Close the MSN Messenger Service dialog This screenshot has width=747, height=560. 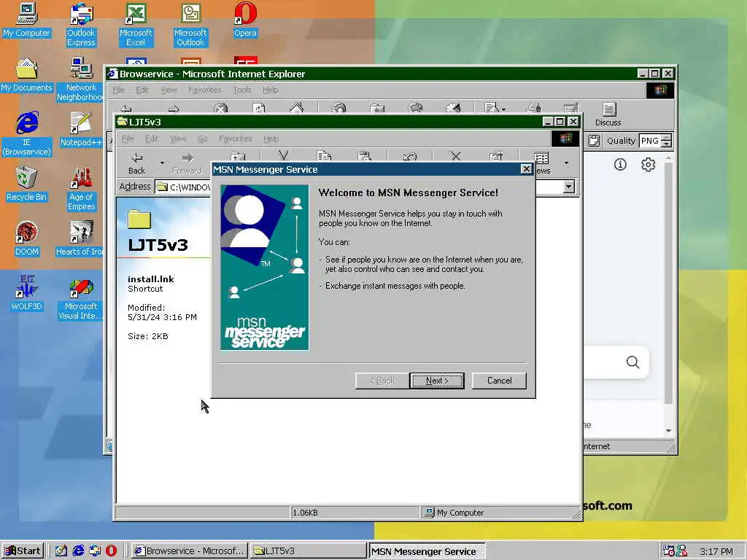(x=526, y=169)
